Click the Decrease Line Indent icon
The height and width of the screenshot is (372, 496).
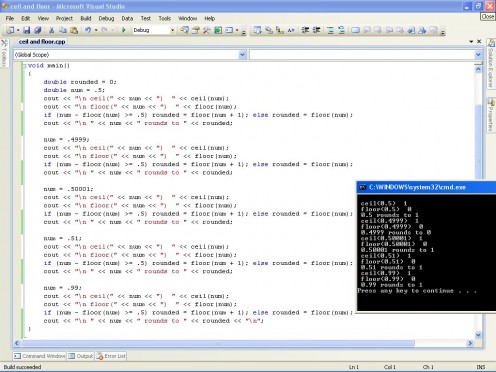[305, 30]
